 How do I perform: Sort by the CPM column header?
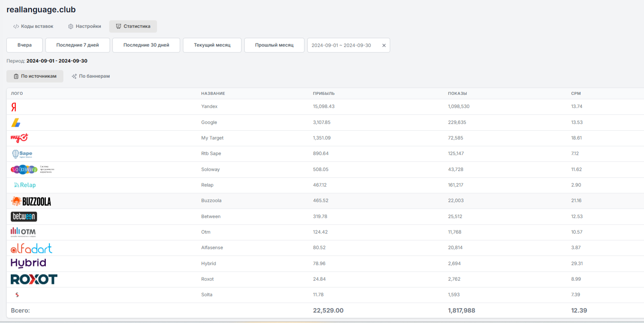click(x=576, y=94)
